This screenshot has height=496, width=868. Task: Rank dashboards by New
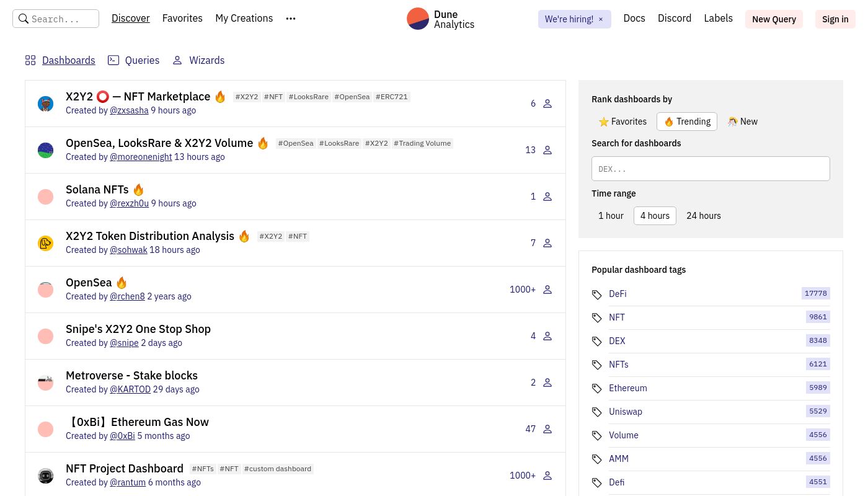[743, 122]
